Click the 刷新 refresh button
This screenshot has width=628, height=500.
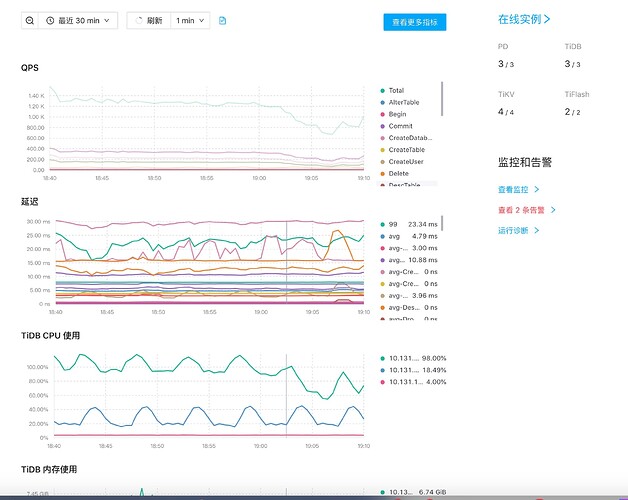click(x=149, y=20)
